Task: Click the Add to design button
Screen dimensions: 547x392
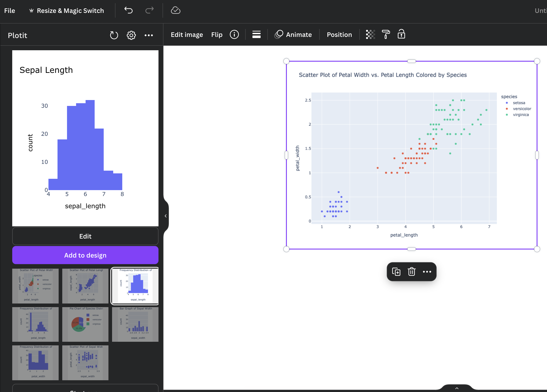Action: (85, 255)
